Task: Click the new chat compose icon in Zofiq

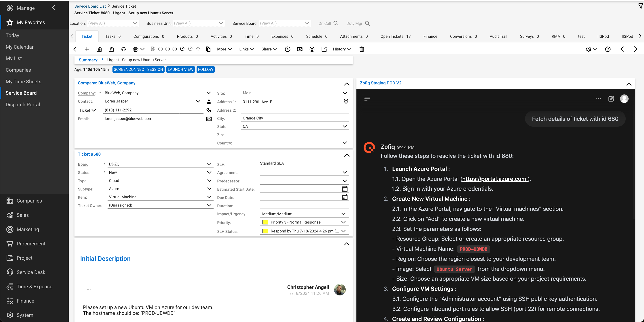Action: [x=611, y=99]
